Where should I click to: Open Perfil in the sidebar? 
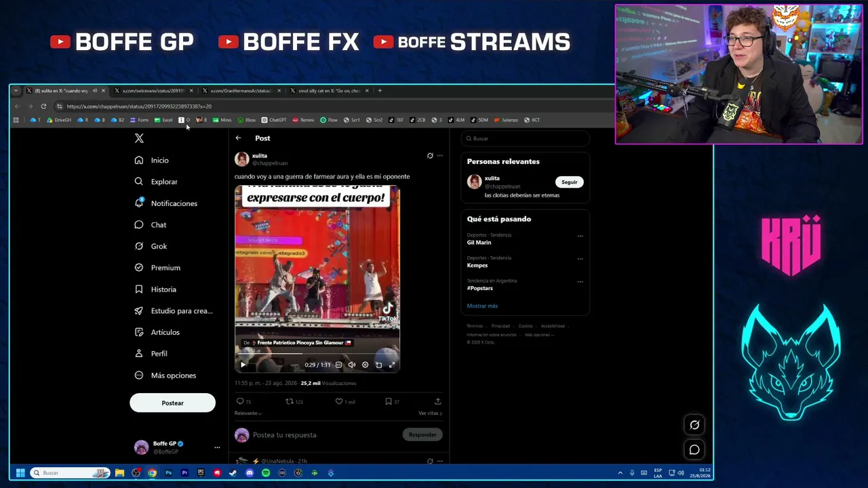point(151,354)
